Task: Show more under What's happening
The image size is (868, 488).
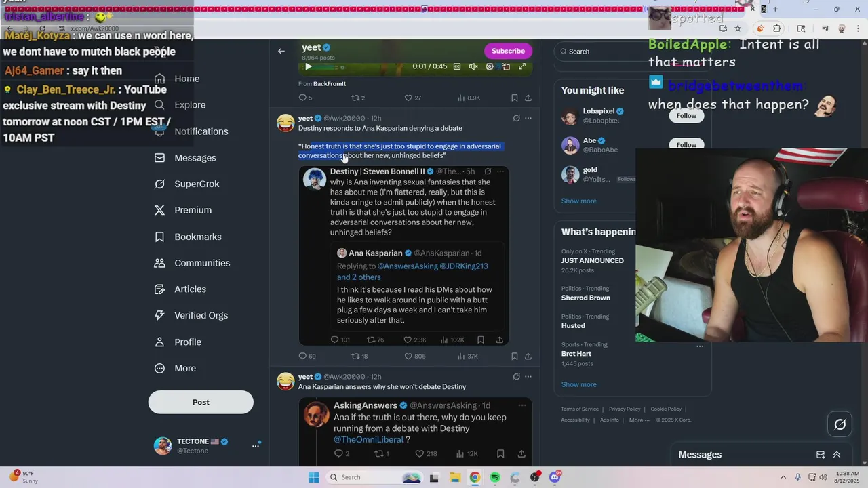Action: 578,384
